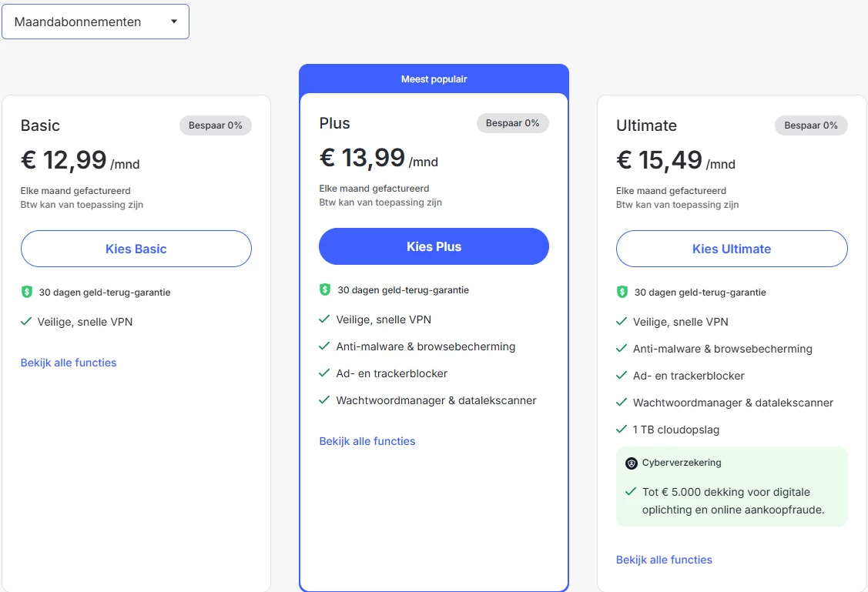Viewport: 868px width, 592px height.
Task: Click Plus Wachtwoordmanager & datalekscanner checkmark
Action: pyautogui.click(x=324, y=400)
